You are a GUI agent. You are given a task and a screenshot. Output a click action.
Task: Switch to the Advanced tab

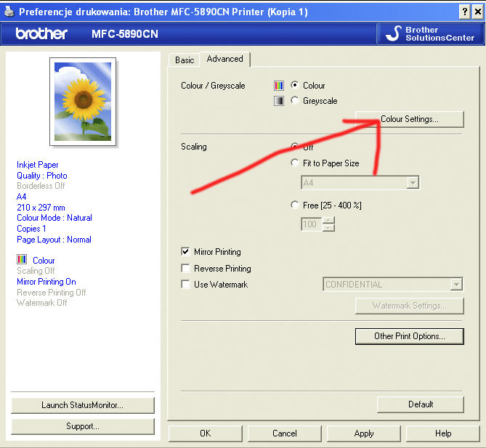click(x=224, y=59)
